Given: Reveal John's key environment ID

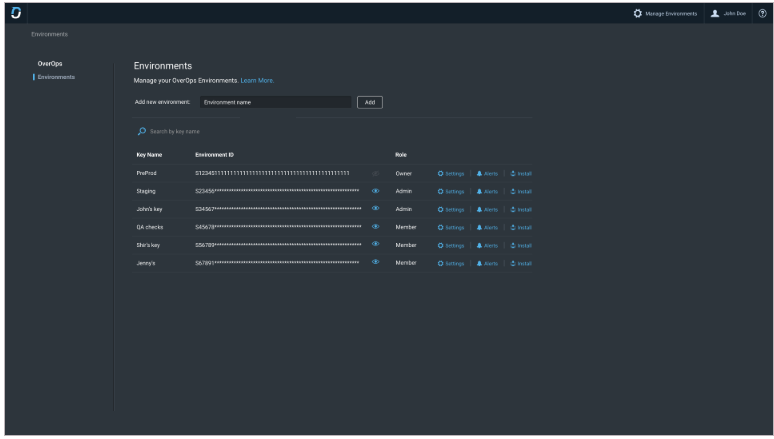Looking at the screenshot, I should coord(375,209).
